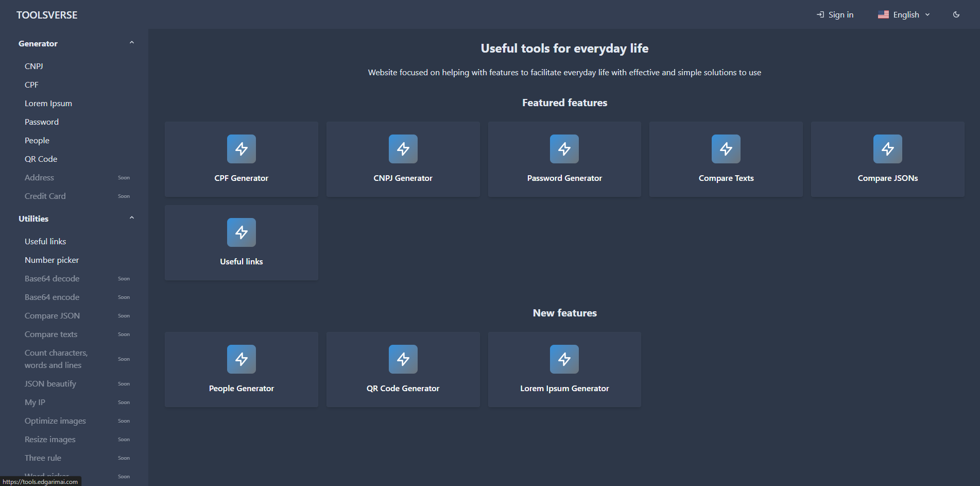
Task: Click the US flag icon in header
Action: pyautogui.click(x=884, y=14)
